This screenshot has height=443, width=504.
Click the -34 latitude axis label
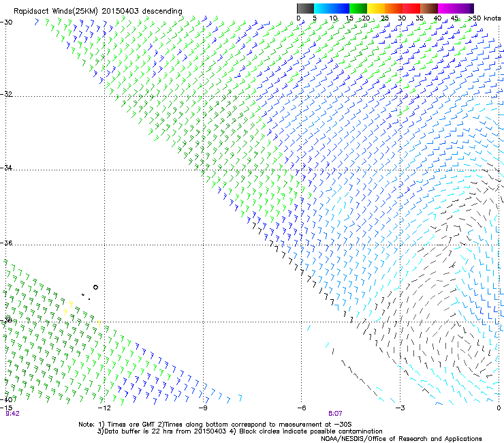point(6,168)
